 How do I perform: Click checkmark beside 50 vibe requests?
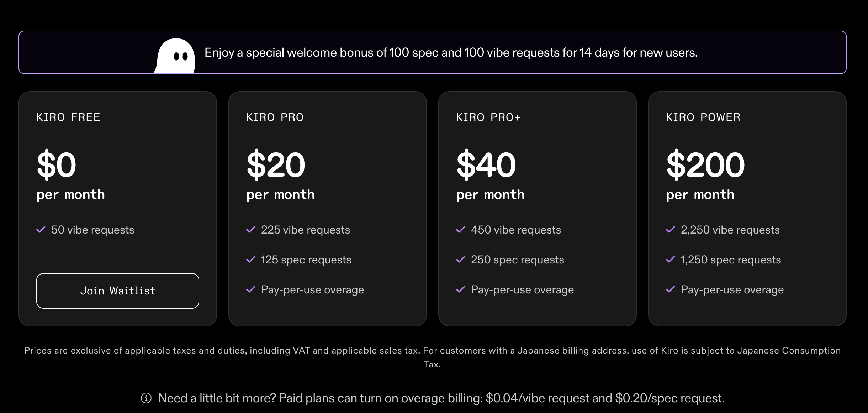click(x=41, y=230)
